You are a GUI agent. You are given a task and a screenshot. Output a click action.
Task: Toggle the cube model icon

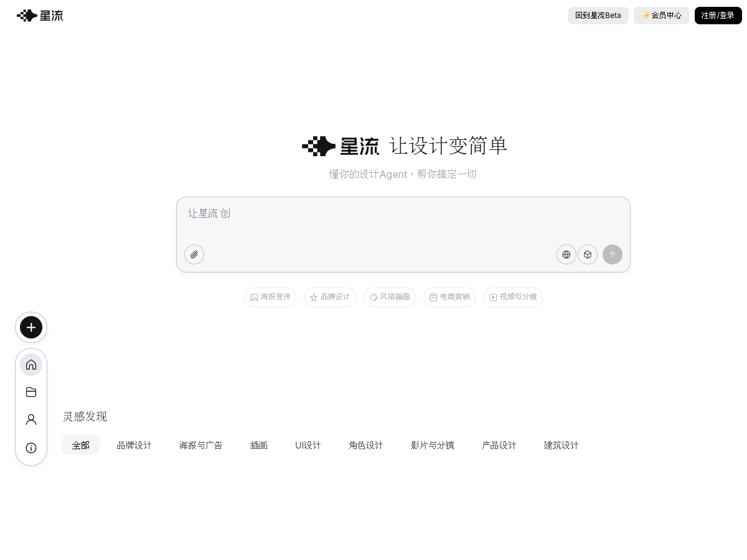tap(588, 254)
